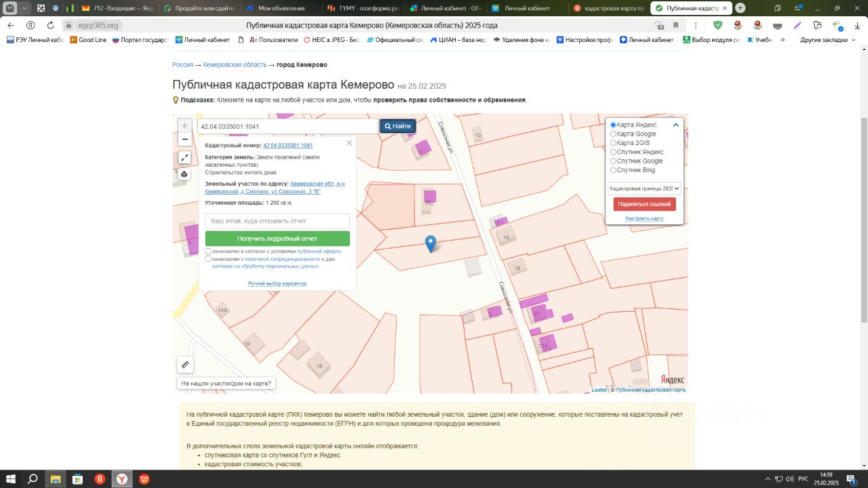The width and height of the screenshot is (868, 488).
Task: Open a new browser tab
Action: 740,8
